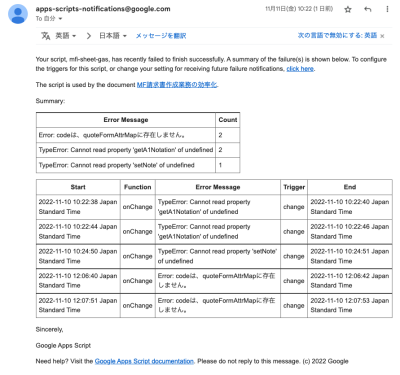Click the translate icon in the language bar
The image size is (400, 375).
[x=46, y=36]
